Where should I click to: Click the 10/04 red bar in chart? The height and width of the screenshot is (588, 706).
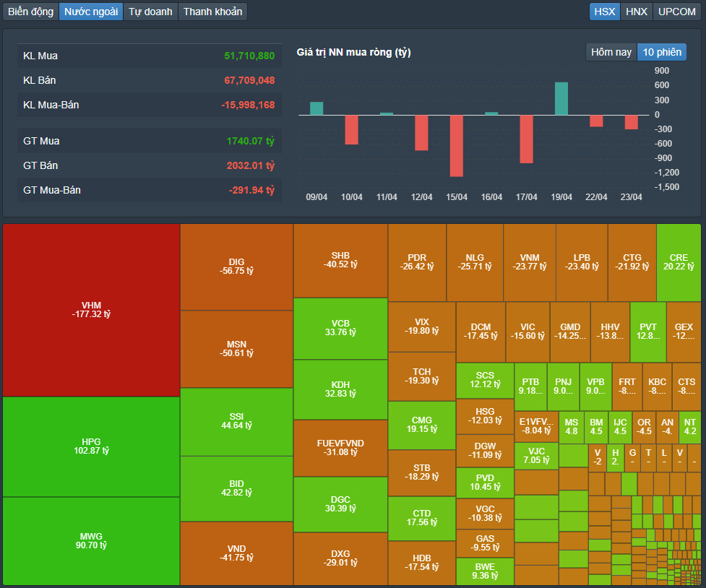(352, 130)
